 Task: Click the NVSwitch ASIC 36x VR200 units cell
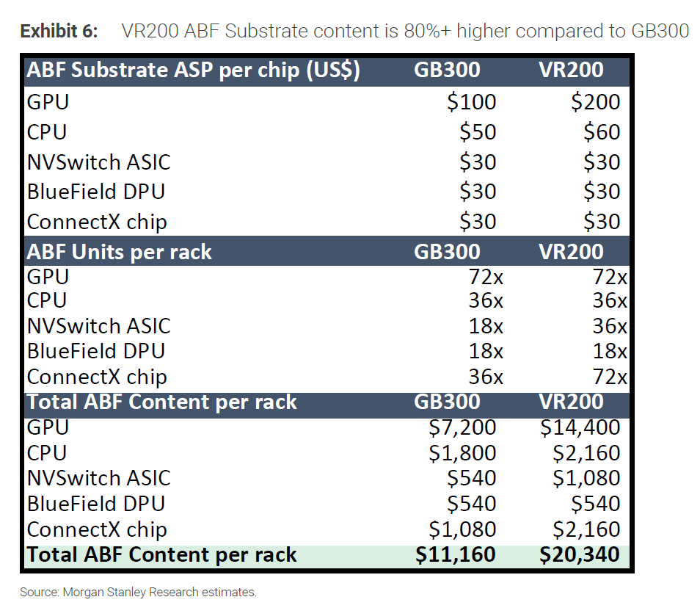610,326
